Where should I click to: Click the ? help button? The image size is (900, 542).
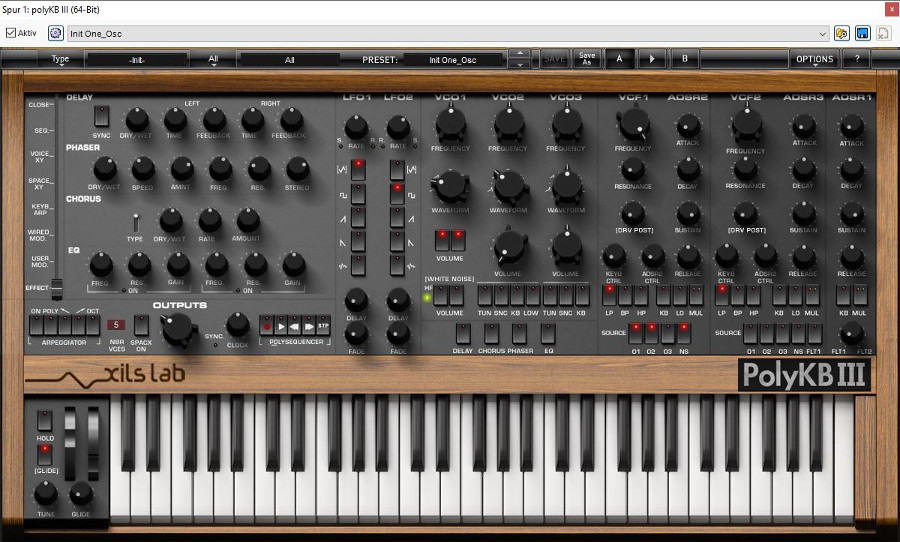[x=857, y=59]
